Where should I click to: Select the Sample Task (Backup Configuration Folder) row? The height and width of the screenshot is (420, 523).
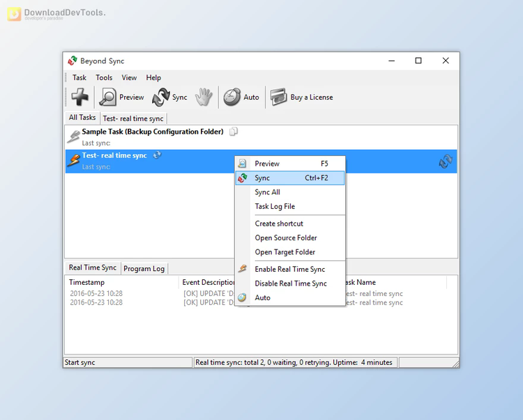click(x=261, y=137)
